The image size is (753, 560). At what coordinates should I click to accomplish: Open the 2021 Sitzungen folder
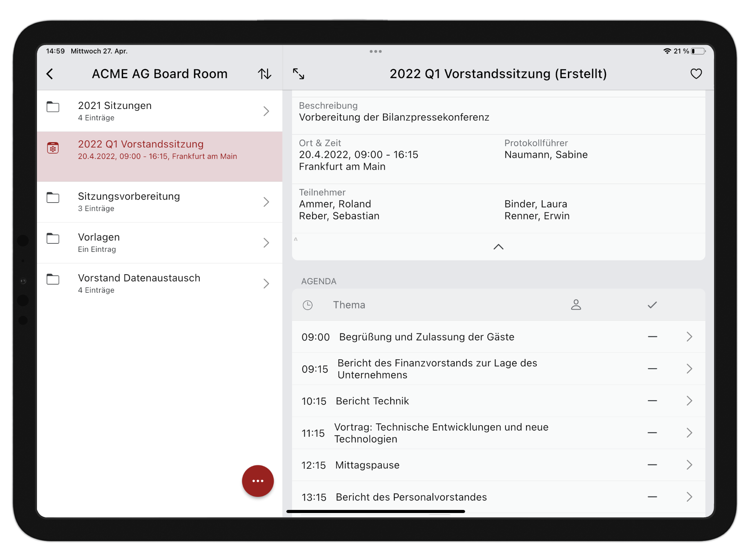[x=160, y=111]
